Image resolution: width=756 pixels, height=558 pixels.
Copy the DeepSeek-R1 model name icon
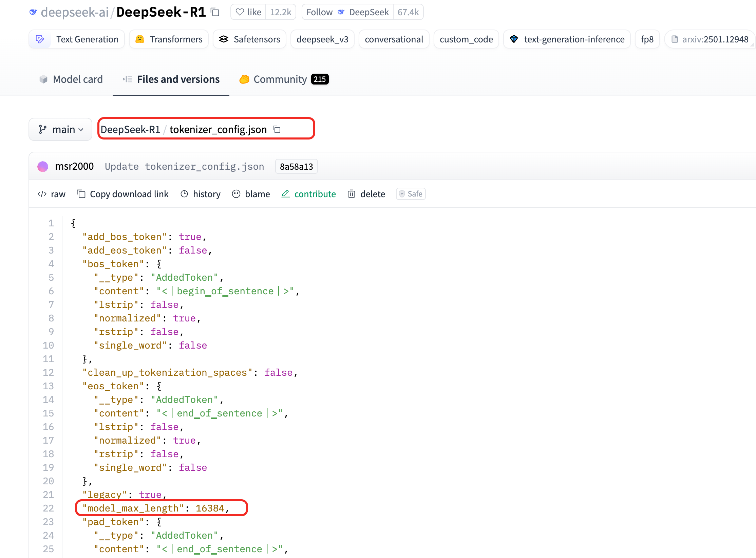(x=215, y=12)
